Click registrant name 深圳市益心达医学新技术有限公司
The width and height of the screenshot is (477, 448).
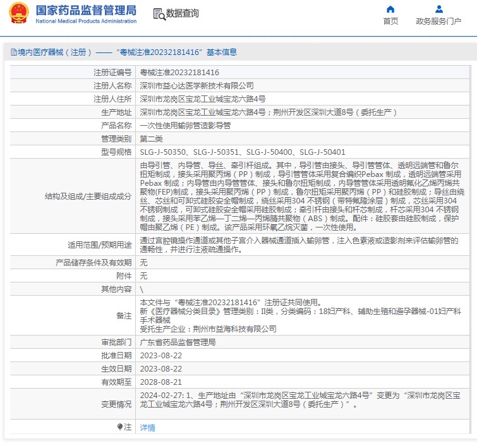click(196, 86)
